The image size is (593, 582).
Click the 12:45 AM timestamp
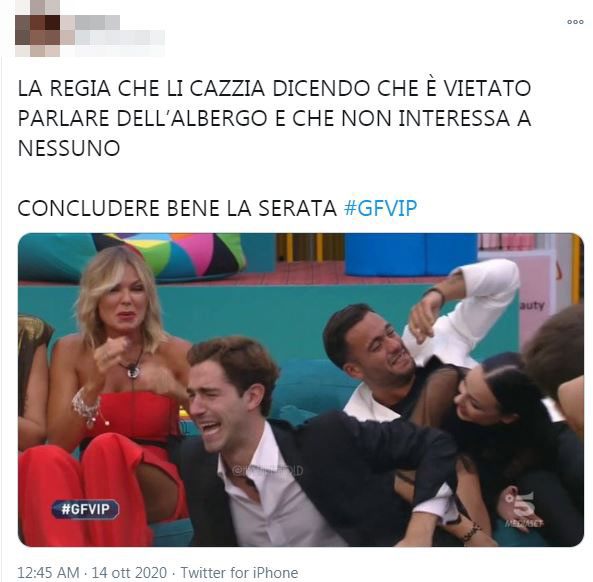[48, 572]
